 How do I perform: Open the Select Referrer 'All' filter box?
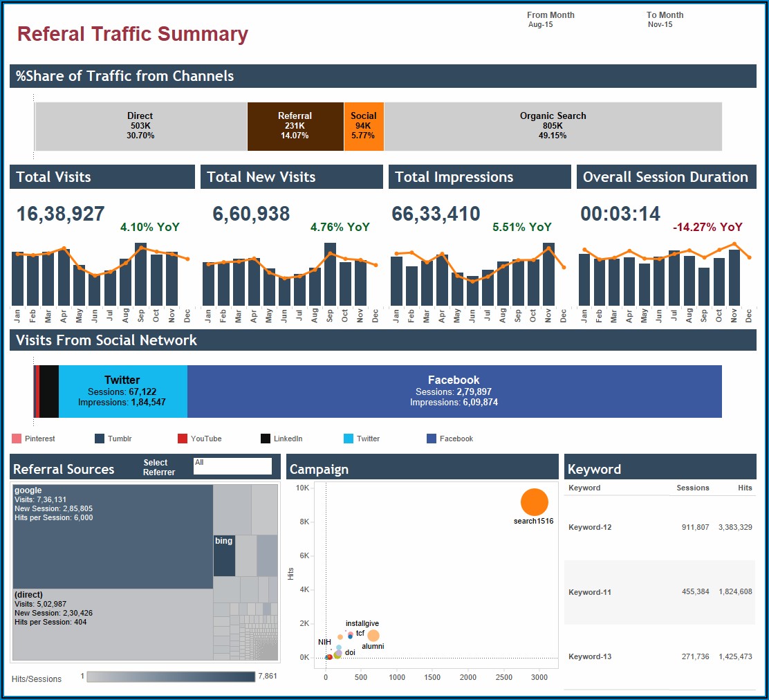(232, 466)
